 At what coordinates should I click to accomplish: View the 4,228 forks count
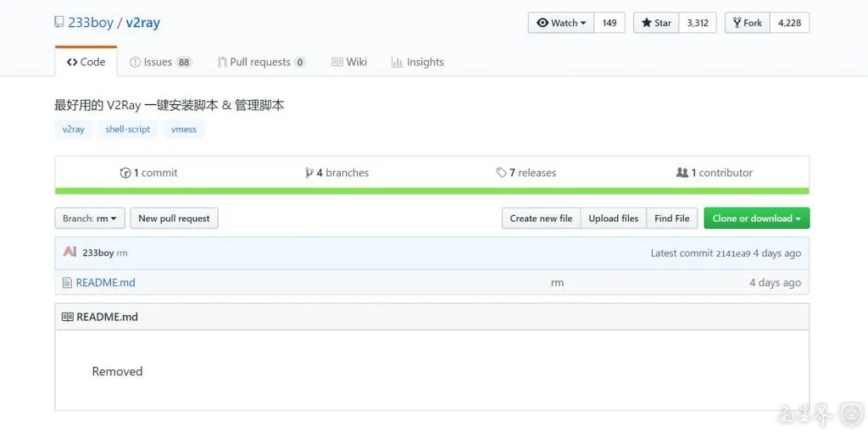pyautogui.click(x=789, y=23)
